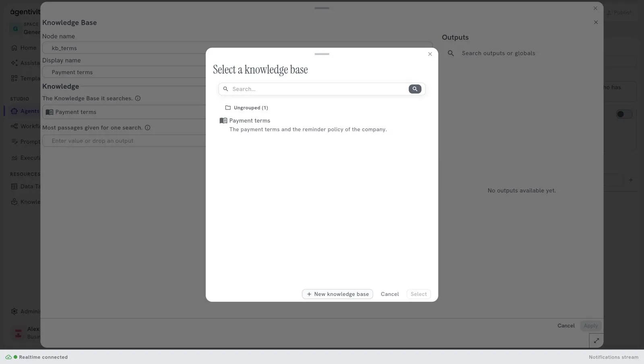Close the Knowledge Base node panel
Screen dimensions: 644x364
[596, 22]
